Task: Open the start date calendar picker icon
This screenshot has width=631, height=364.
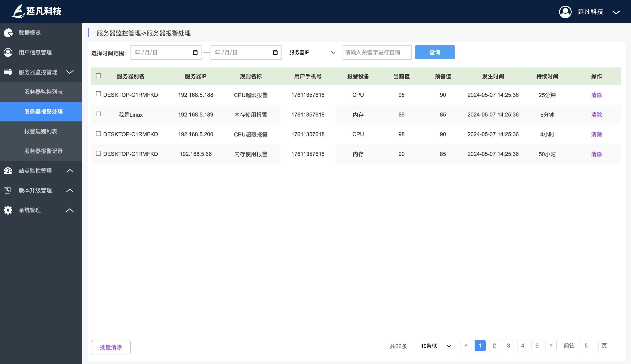Action: pos(195,52)
